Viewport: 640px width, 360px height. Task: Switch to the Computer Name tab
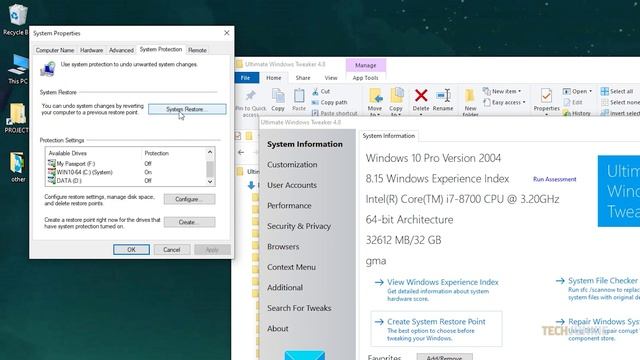[x=55, y=50]
